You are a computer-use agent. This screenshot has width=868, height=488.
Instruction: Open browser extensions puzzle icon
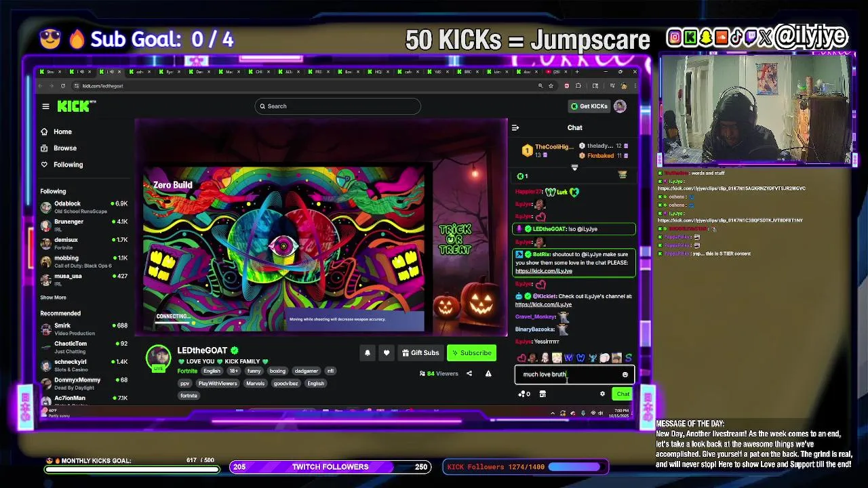[578, 85]
